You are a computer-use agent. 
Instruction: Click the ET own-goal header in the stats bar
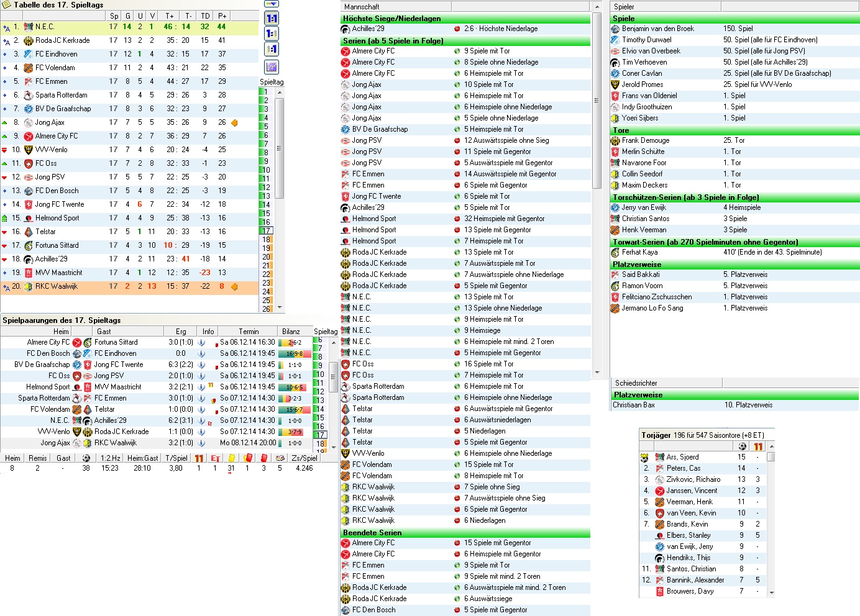(x=215, y=458)
